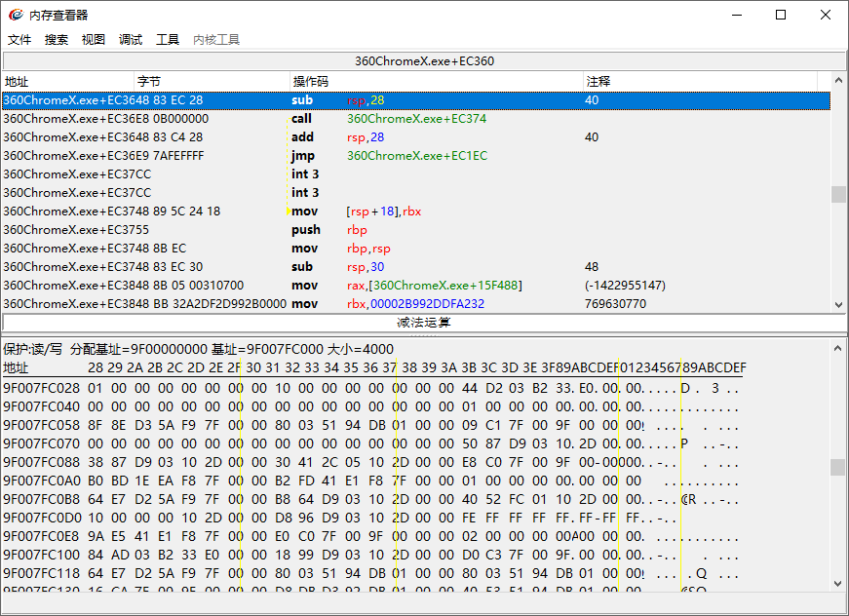Image resolution: width=849 pixels, height=616 pixels.
Task: Click the 地址 header in the hex dump
Action: coord(16,368)
